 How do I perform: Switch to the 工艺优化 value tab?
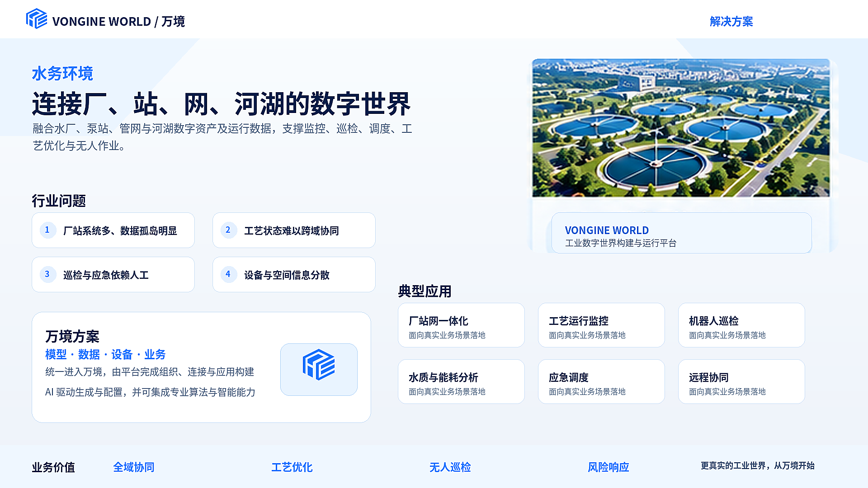click(x=292, y=467)
